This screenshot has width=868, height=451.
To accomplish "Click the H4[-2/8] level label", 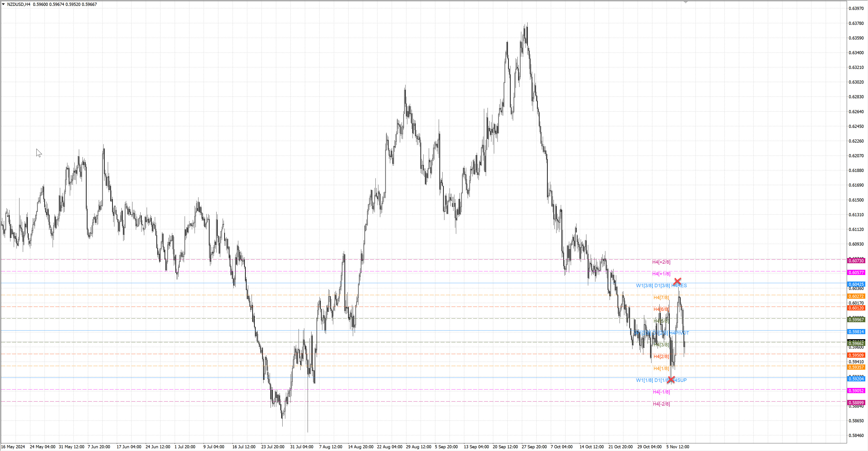I will point(661,404).
